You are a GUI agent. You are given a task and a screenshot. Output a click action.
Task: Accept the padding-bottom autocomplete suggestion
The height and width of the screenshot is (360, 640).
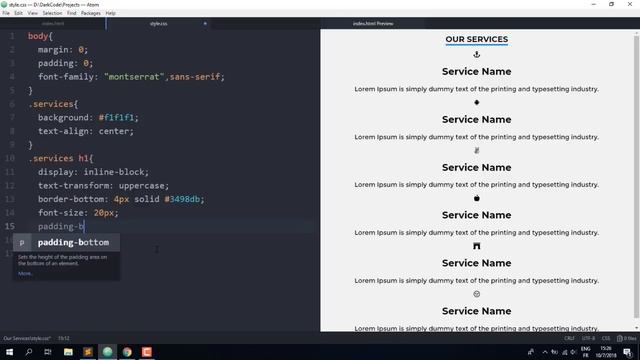click(x=67, y=242)
